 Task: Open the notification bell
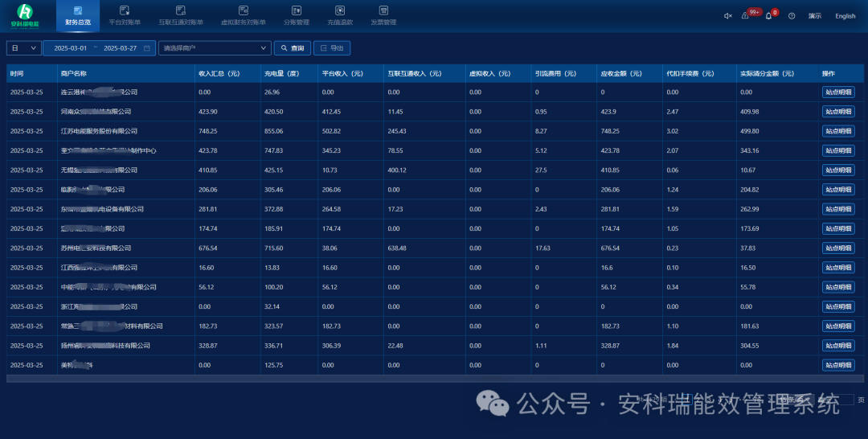tap(768, 16)
